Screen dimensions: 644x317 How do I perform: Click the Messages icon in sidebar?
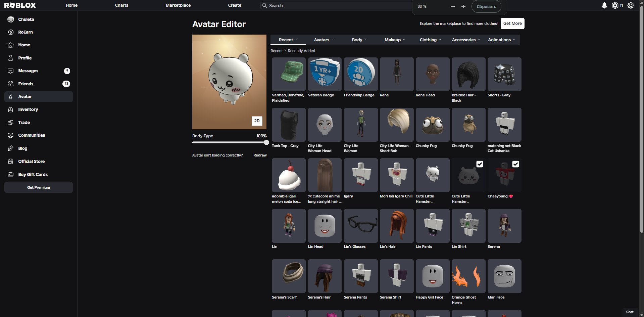tap(11, 71)
